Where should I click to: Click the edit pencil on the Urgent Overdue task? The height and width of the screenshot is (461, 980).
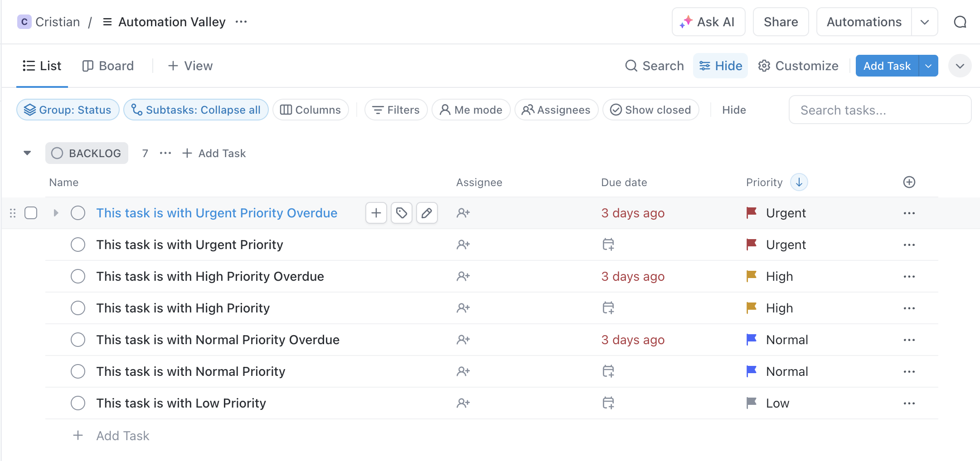(427, 212)
